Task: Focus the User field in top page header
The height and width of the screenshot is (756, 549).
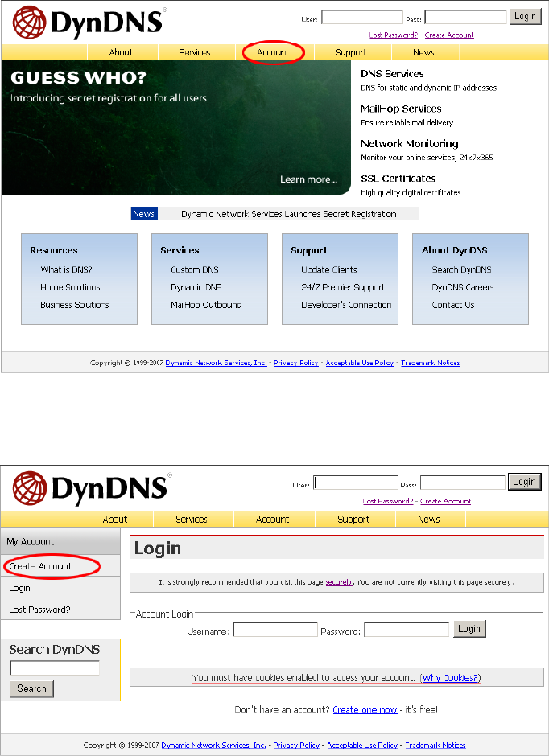Action: coord(361,18)
